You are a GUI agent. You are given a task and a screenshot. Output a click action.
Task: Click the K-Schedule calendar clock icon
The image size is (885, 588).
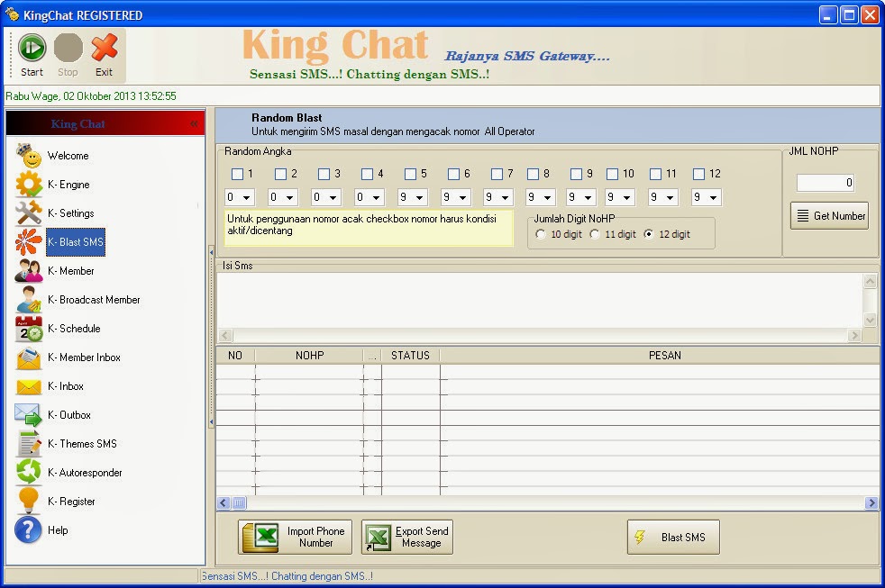tap(28, 328)
